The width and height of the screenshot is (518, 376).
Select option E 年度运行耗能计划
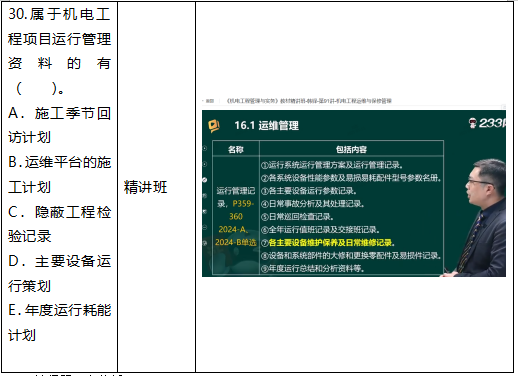[x=59, y=323]
